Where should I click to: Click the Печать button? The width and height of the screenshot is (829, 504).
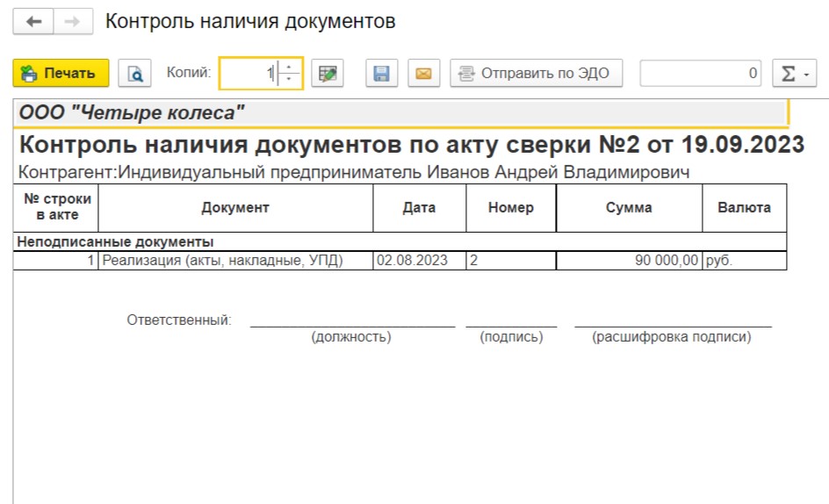click(61, 74)
